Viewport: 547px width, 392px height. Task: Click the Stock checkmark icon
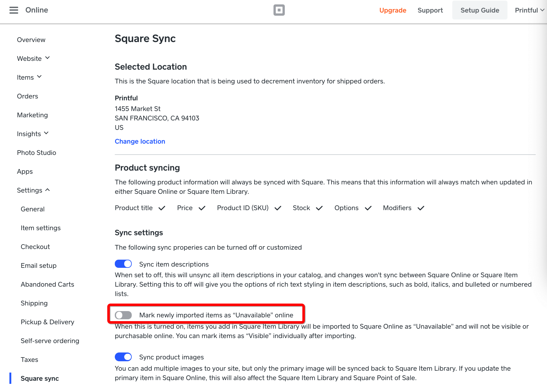tap(319, 208)
